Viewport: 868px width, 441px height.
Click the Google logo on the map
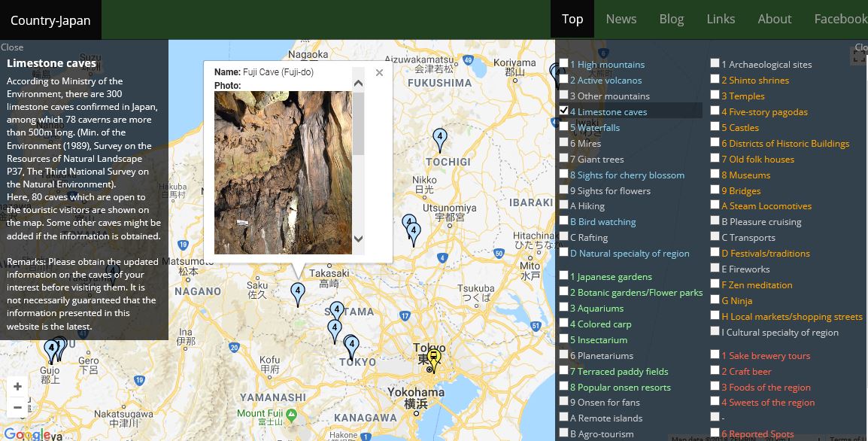coord(26,434)
